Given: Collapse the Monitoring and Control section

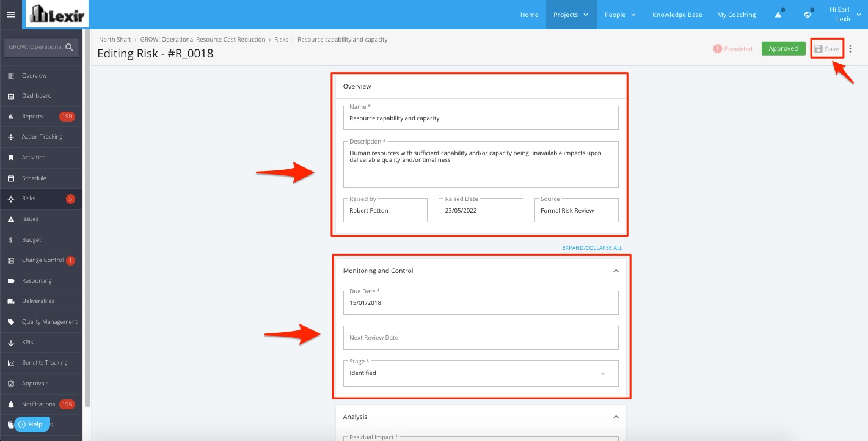Looking at the screenshot, I should point(616,271).
